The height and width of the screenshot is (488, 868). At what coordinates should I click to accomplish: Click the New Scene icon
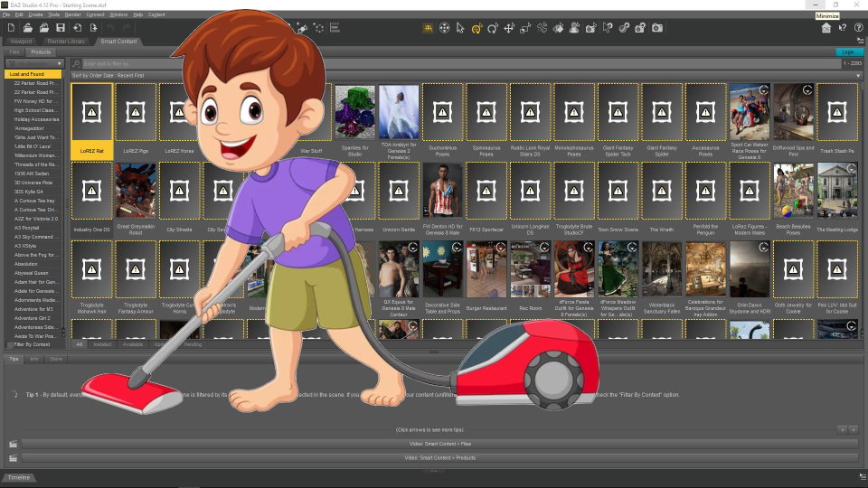pos(12,28)
